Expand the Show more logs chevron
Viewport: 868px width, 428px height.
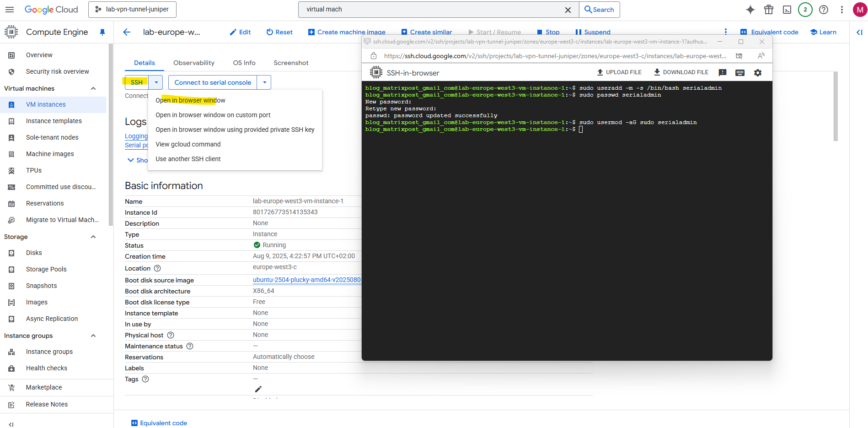coord(131,160)
